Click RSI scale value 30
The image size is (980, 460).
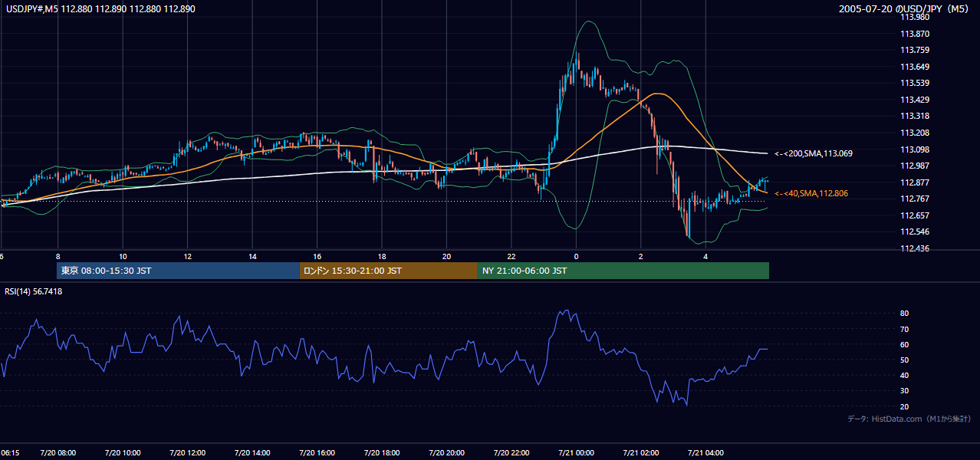click(905, 391)
